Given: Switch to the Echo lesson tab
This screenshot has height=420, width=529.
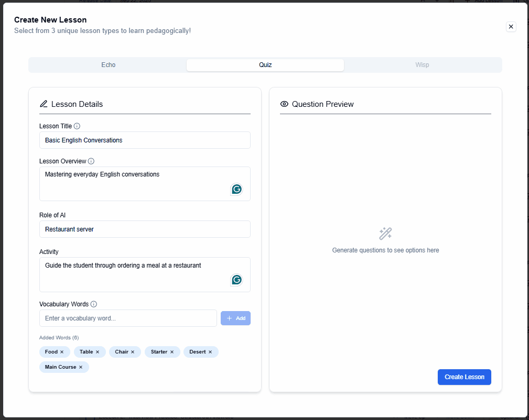Looking at the screenshot, I should pos(108,65).
